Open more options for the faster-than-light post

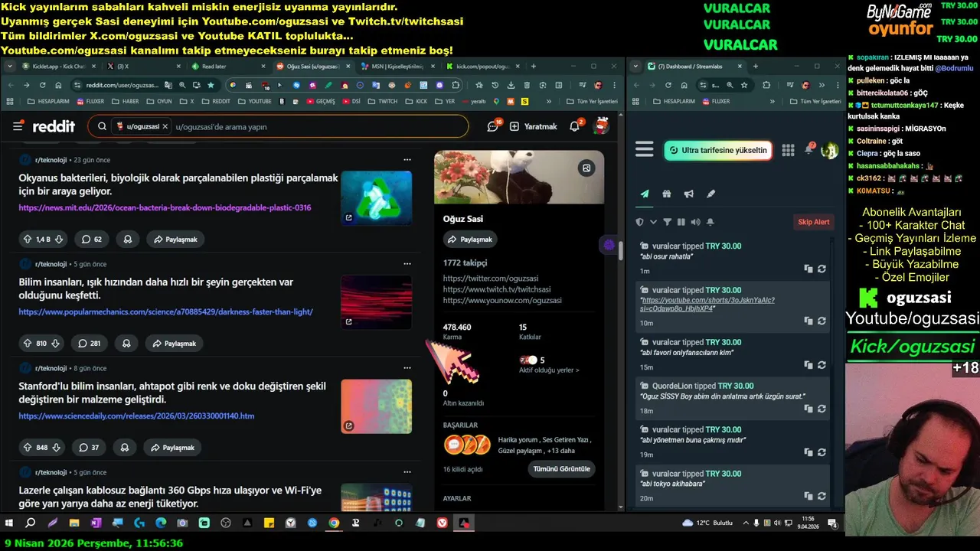407,264
